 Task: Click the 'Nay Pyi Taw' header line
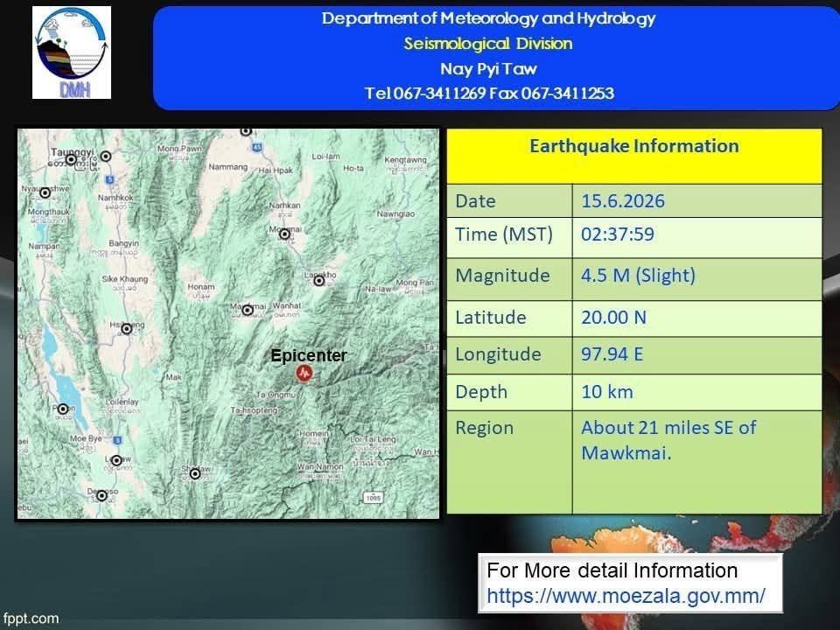[488, 68]
